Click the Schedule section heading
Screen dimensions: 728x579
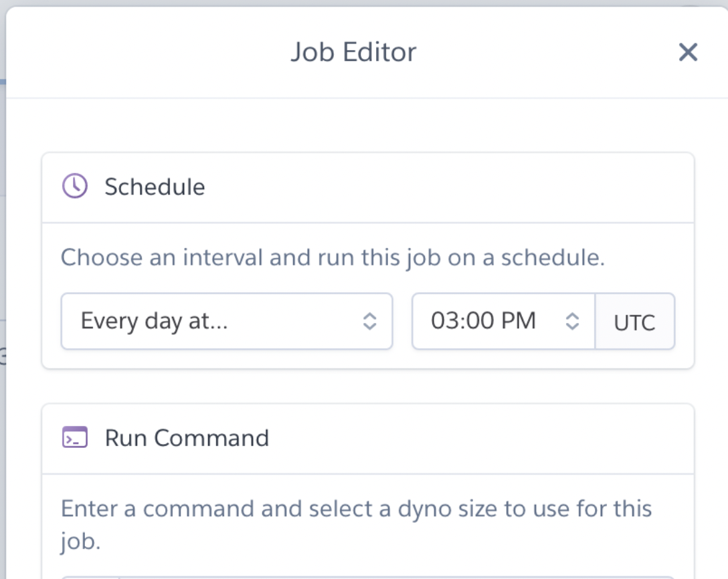point(155,187)
